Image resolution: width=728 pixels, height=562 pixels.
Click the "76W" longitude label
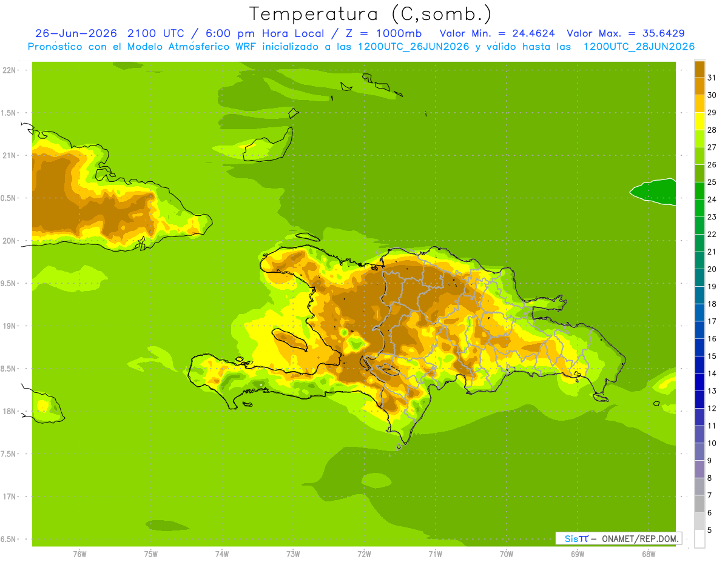click(79, 554)
